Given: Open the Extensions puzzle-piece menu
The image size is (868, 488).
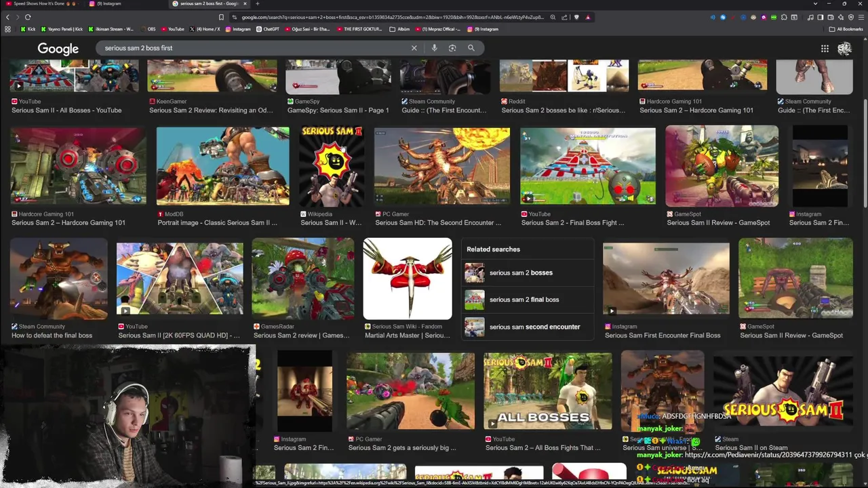Looking at the screenshot, I should 784,17.
